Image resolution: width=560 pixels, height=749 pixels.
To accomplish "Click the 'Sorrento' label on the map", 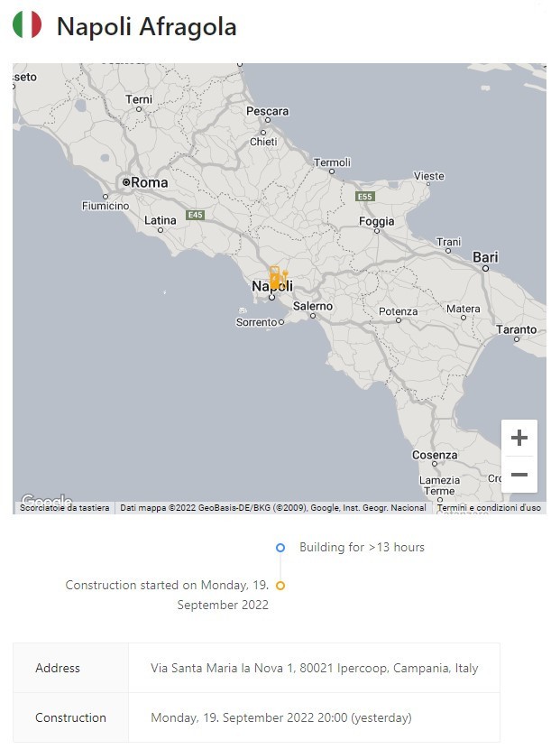I will click(256, 322).
